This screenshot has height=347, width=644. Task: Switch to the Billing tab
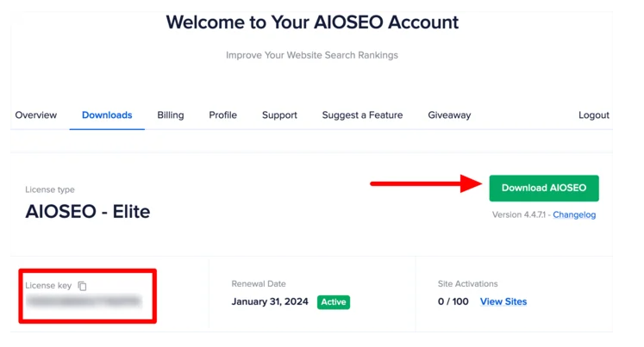pos(171,115)
